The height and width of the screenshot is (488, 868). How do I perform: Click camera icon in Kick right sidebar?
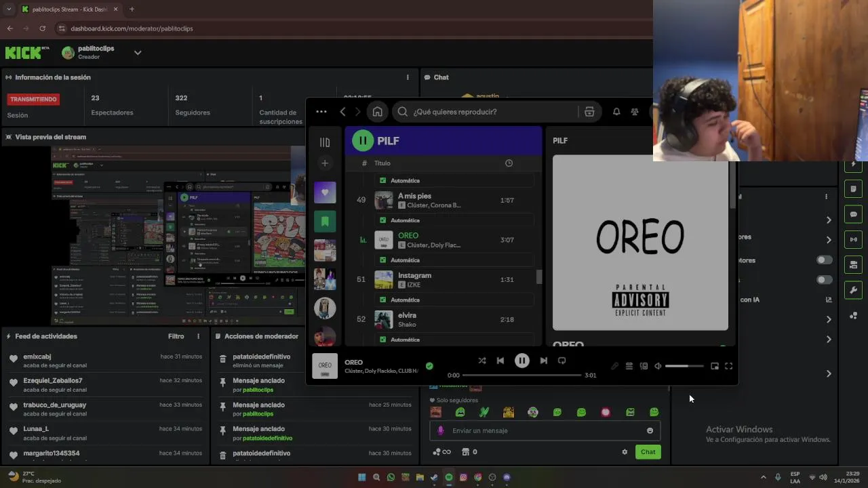point(854,264)
